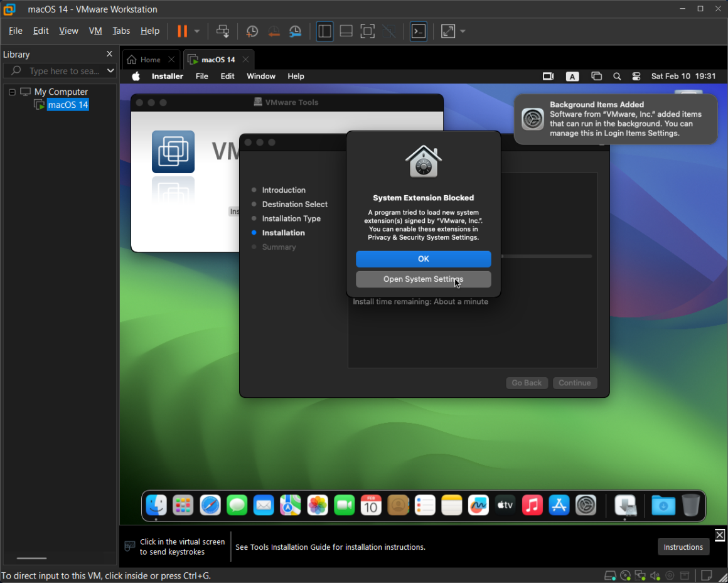Open the macOS Window menu
This screenshot has height=583, width=728.
261,76
